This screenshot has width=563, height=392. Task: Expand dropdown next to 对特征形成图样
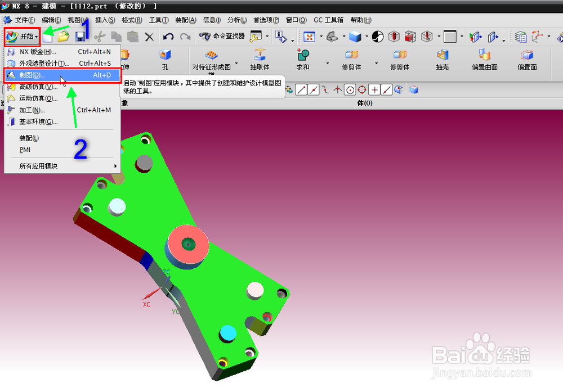pyautogui.click(x=236, y=64)
